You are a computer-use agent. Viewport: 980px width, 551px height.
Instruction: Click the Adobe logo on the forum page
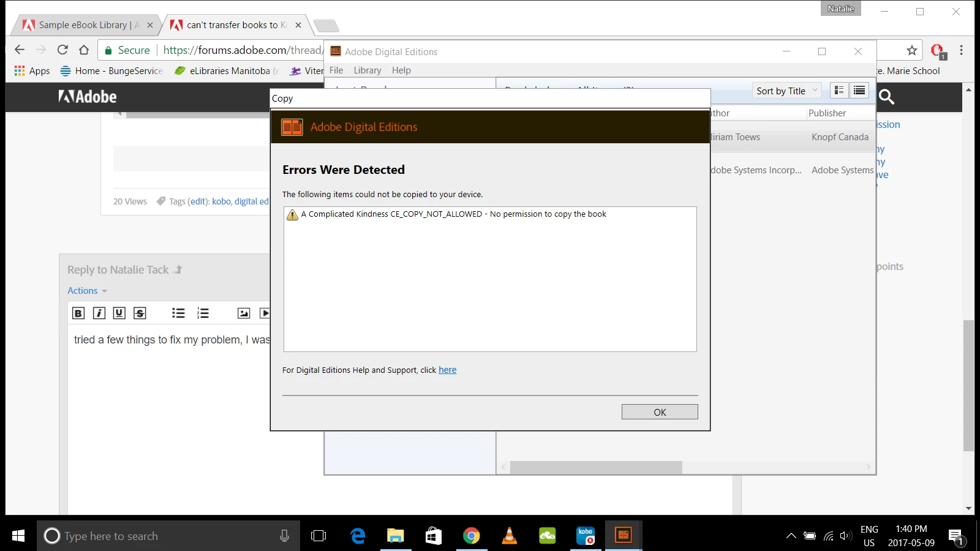(x=88, y=97)
